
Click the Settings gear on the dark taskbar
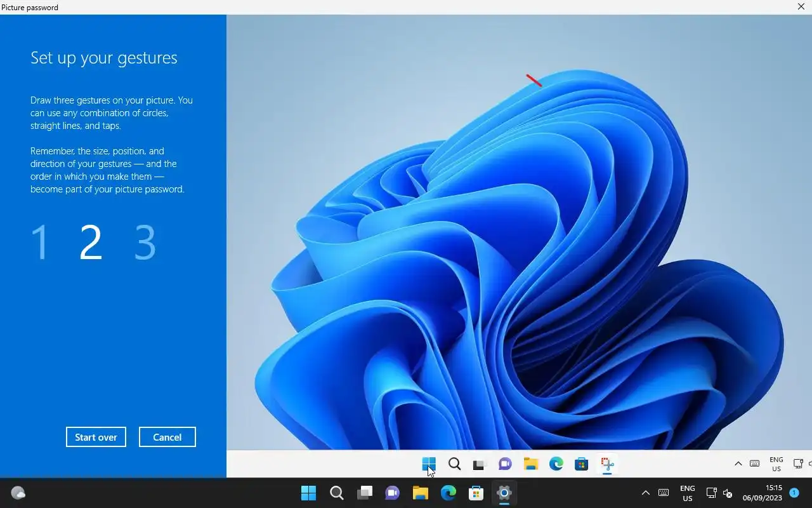pos(504,493)
